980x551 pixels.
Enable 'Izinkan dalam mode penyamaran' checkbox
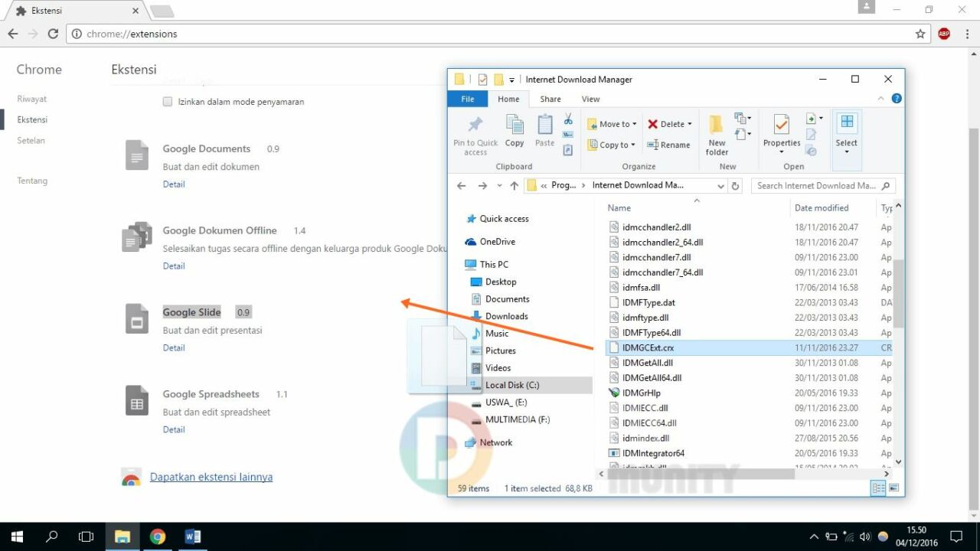point(168,102)
